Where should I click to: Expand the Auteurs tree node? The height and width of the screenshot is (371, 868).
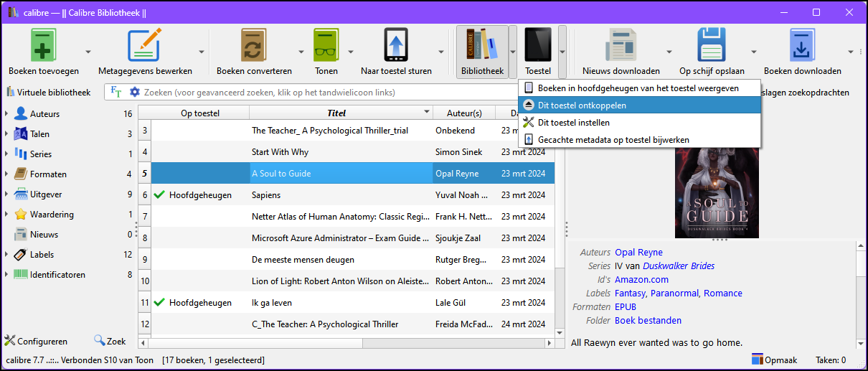click(6, 113)
